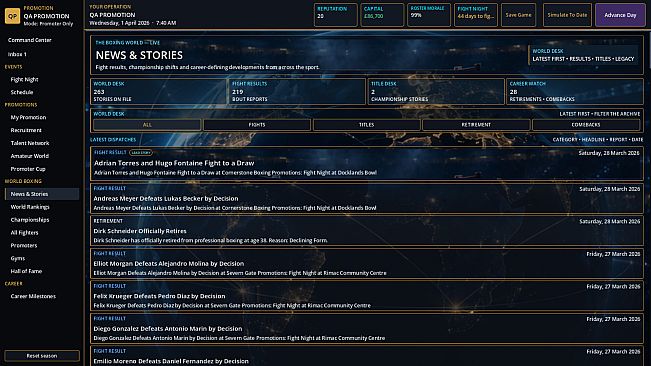Screen dimensions: 651x366
Task: Click World Desk 263 stories card
Action: pos(158,91)
